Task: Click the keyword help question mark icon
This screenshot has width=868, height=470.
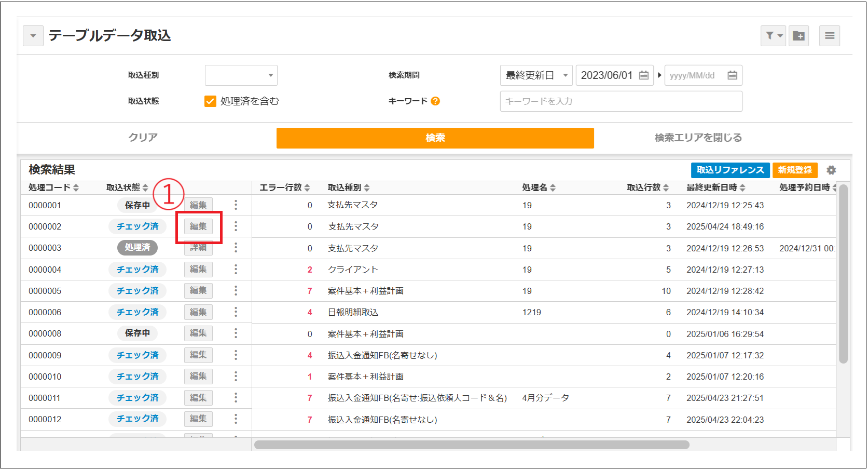Action: (435, 101)
